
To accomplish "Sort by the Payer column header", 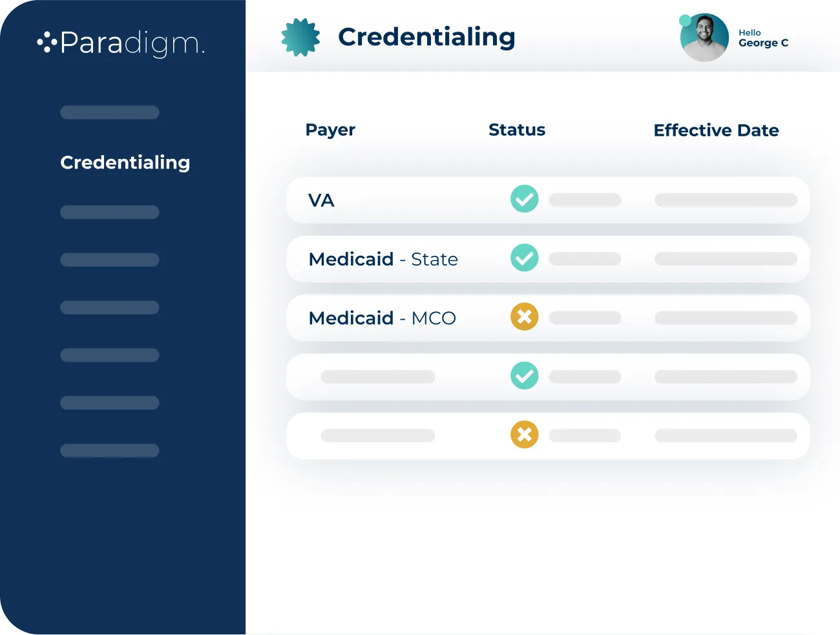I will [330, 130].
